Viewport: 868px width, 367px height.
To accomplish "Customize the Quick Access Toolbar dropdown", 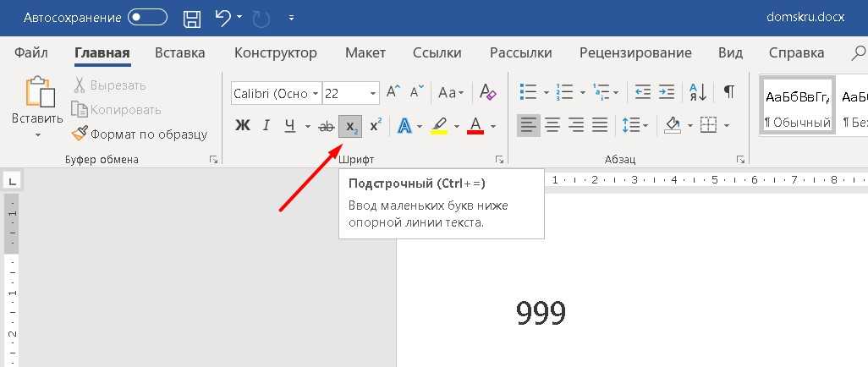I will (x=291, y=19).
